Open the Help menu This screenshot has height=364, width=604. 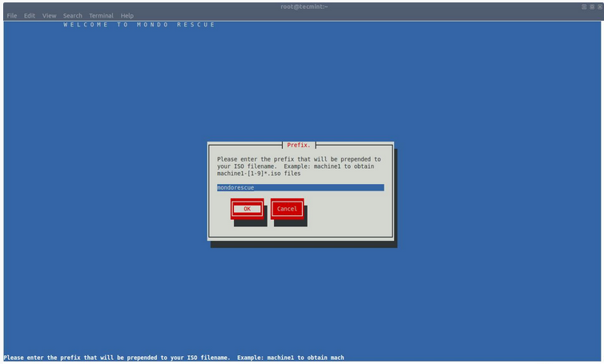click(x=127, y=16)
